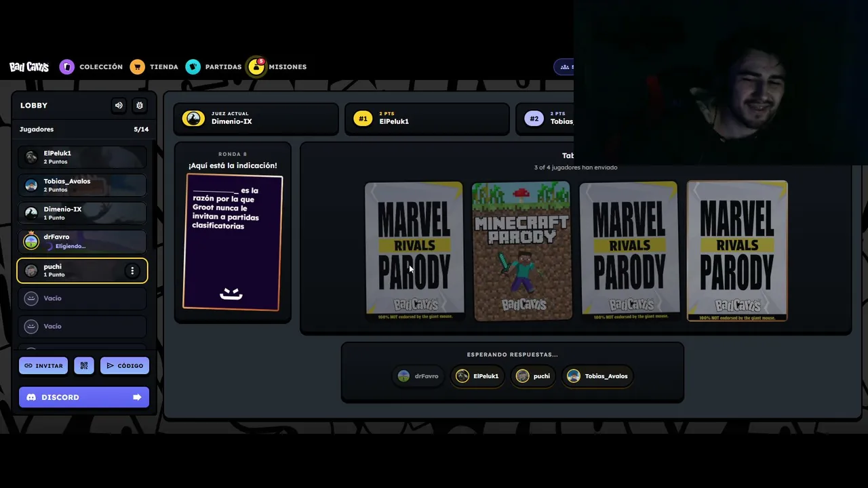Open the three-dot menu on puchi's row
The width and height of the screenshot is (868, 488).
pos(132,271)
